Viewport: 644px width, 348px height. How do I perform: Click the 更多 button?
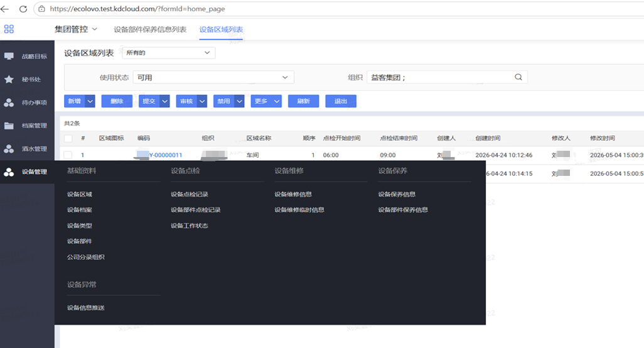261,101
